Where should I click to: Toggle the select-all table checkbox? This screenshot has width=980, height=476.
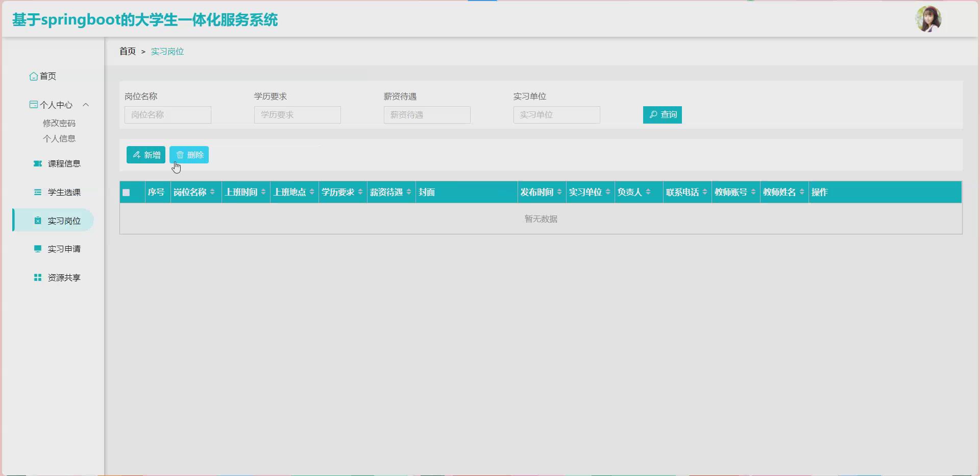(126, 193)
